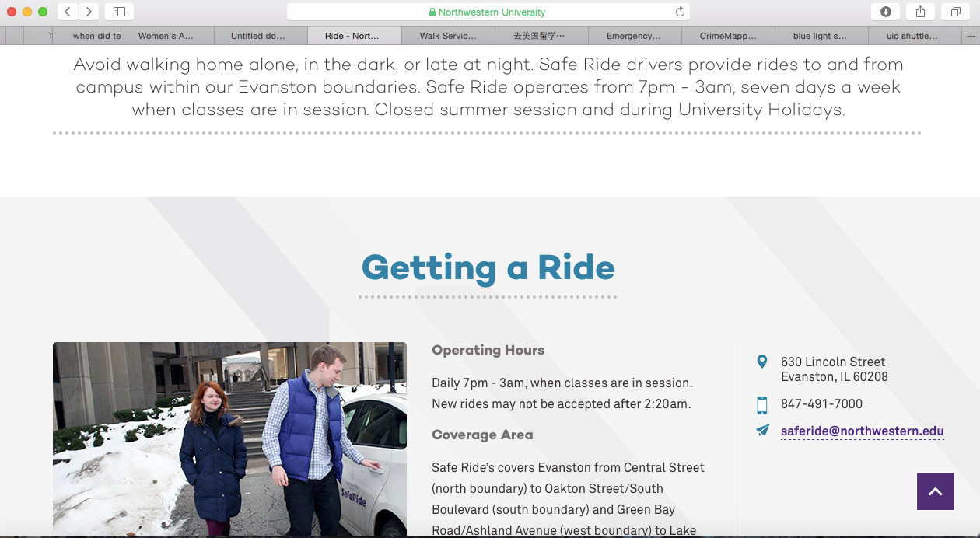Viewport: 980px width, 538px height.
Task: Click the Coverage Area heading
Action: [482, 435]
